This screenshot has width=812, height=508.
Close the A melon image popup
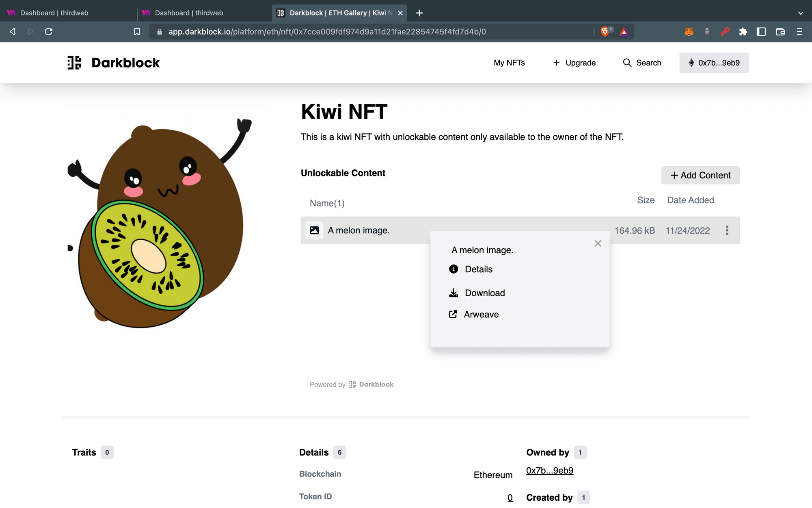tap(598, 243)
